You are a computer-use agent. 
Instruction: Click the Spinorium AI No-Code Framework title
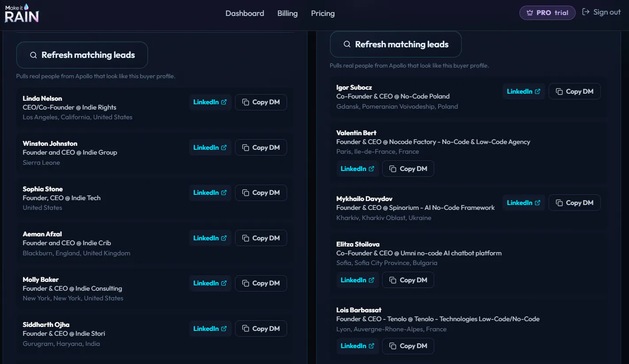[x=416, y=208]
